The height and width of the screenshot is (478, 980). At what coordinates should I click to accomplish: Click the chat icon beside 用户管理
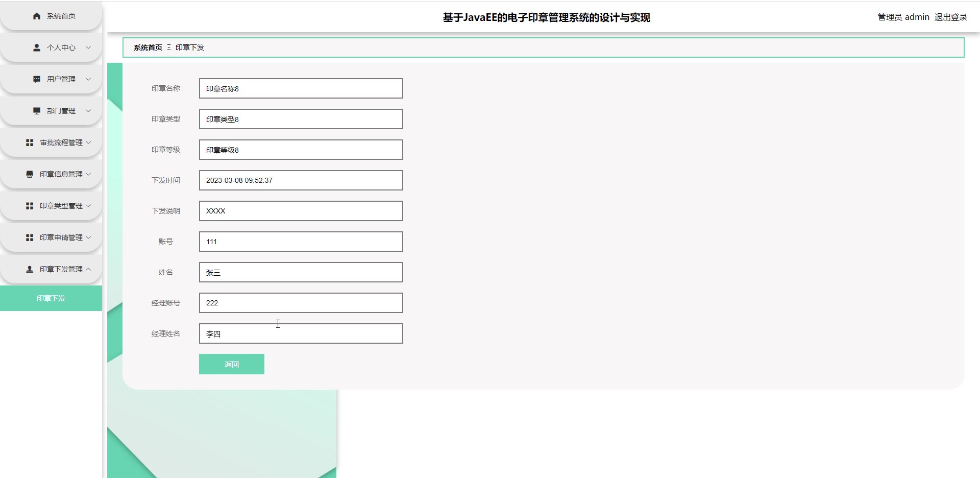(x=37, y=79)
